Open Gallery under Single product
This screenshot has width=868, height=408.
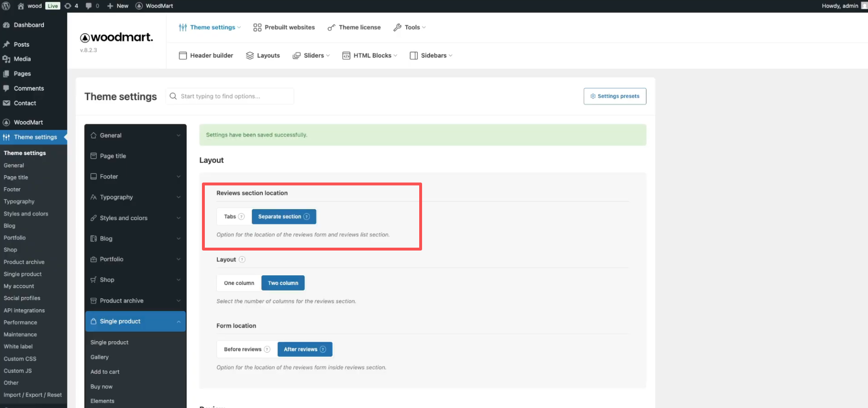click(x=99, y=357)
